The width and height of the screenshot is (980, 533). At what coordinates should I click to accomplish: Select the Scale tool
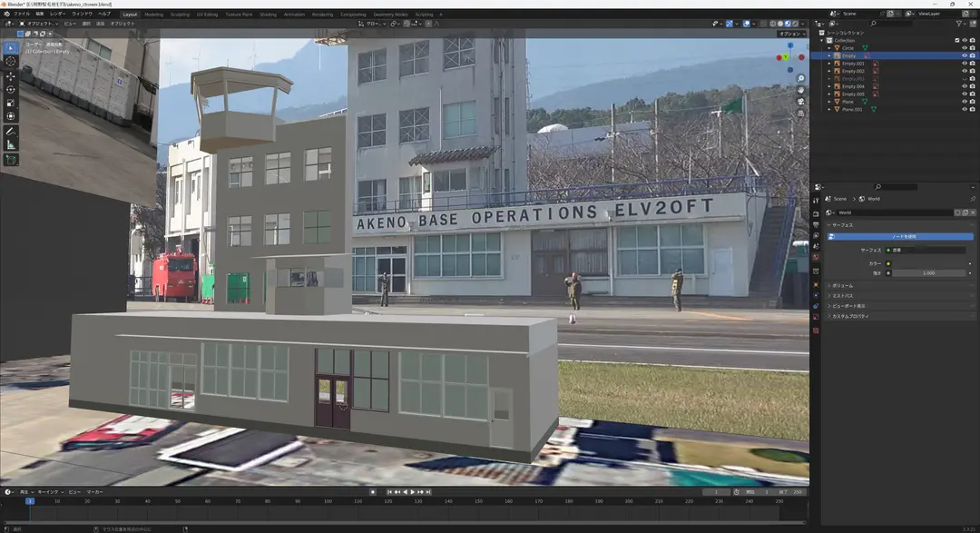tap(11, 103)
